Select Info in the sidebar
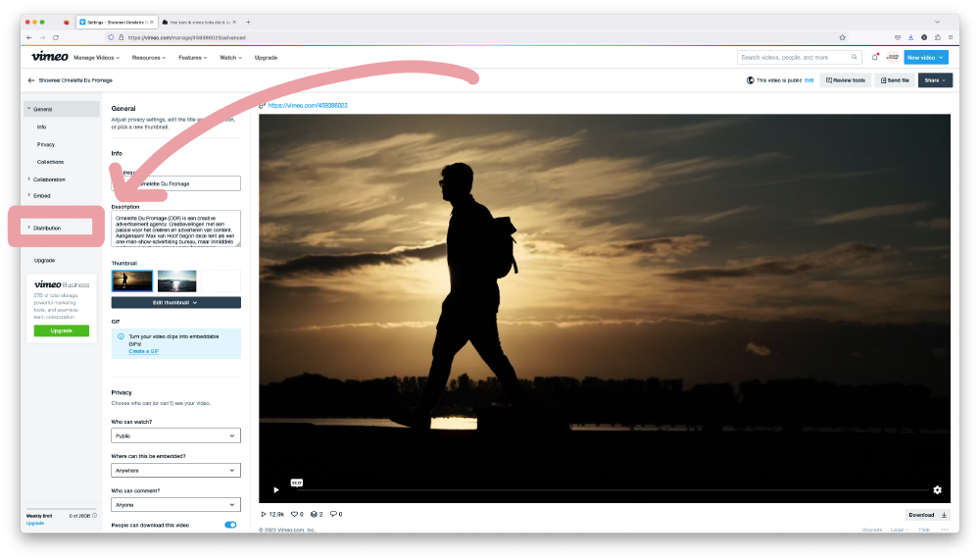Image resolution: width=980 pixels, height=560 pixels. [41, 127]
